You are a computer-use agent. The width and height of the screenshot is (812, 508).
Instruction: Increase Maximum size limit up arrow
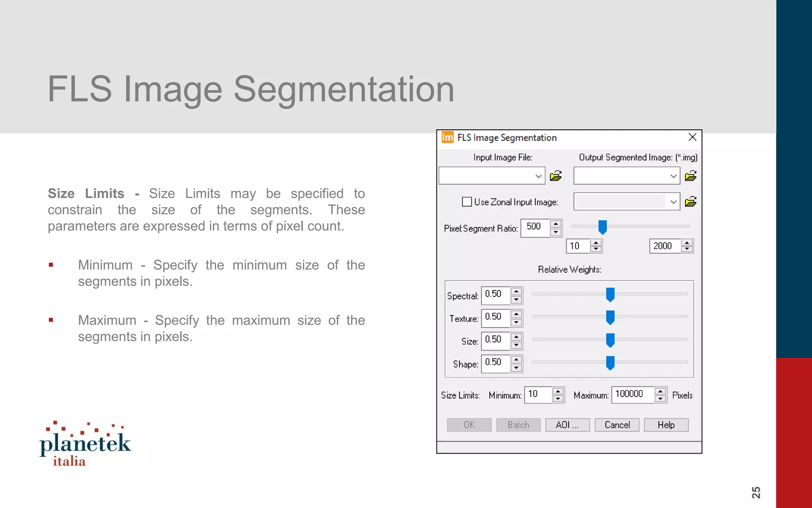point(660,391)
